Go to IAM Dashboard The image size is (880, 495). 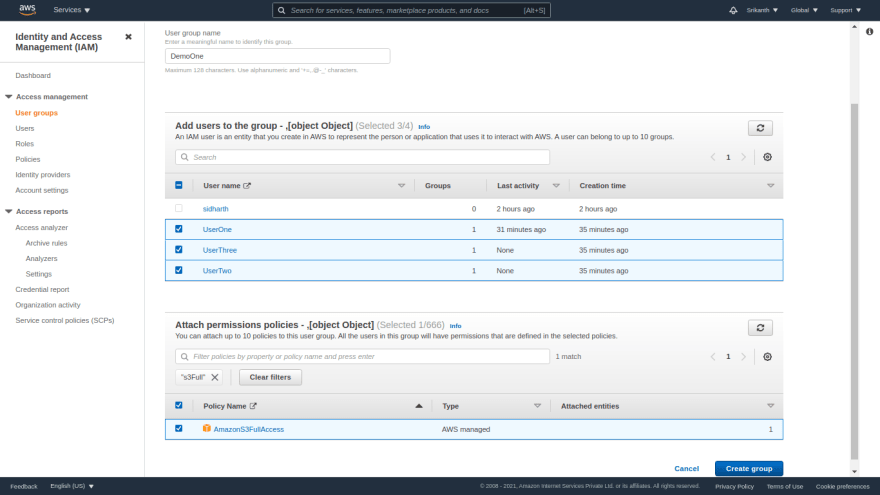[x=33, y=75]
